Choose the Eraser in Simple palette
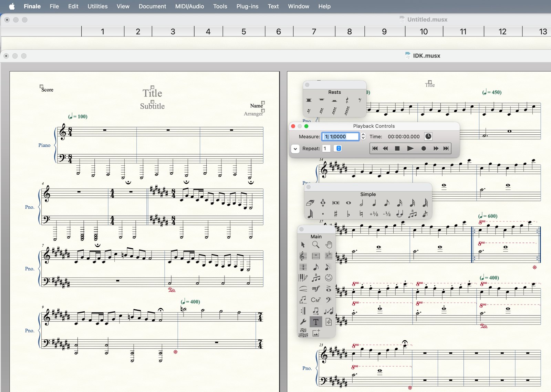551x392 pixels. point(310,203)
